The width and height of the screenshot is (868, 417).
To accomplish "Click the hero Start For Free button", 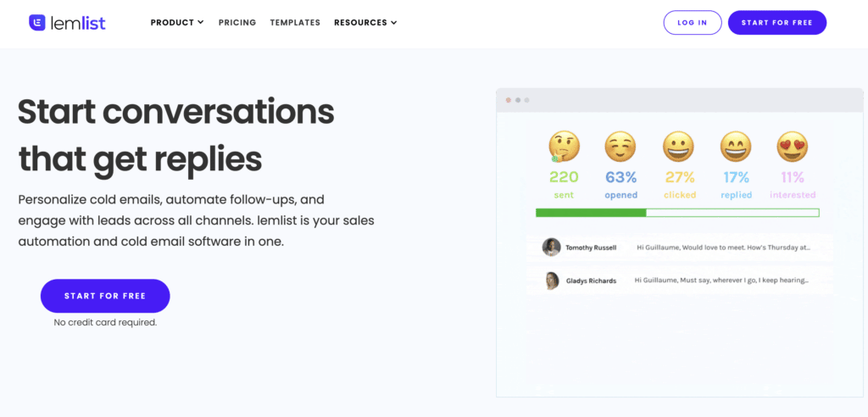I will (105, 297).
